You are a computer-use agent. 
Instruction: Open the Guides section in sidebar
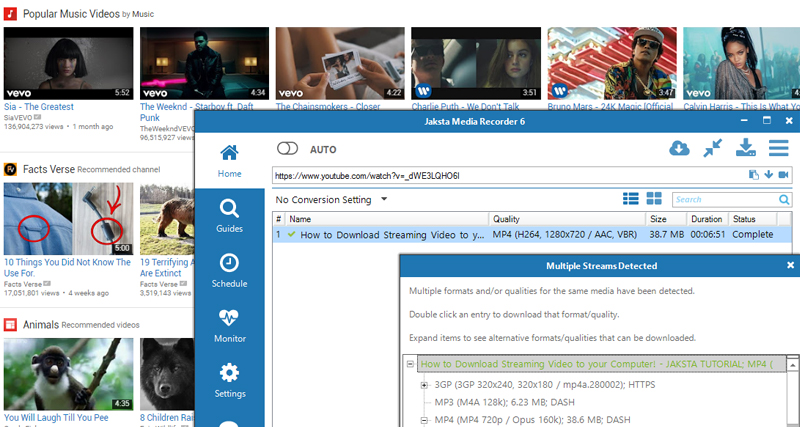coord(229,215)
